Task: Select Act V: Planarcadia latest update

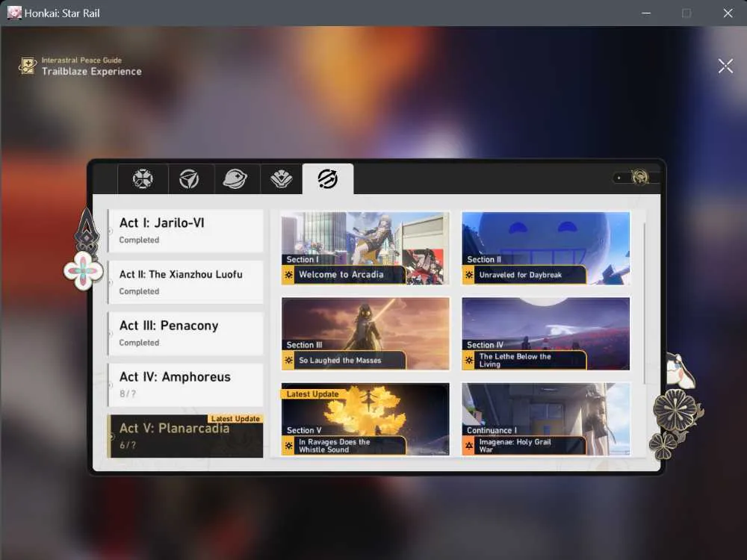Action: [x=185, y=436]
